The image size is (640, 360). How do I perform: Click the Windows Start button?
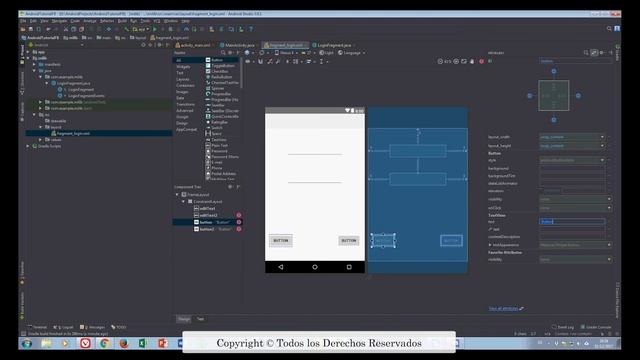27,343
